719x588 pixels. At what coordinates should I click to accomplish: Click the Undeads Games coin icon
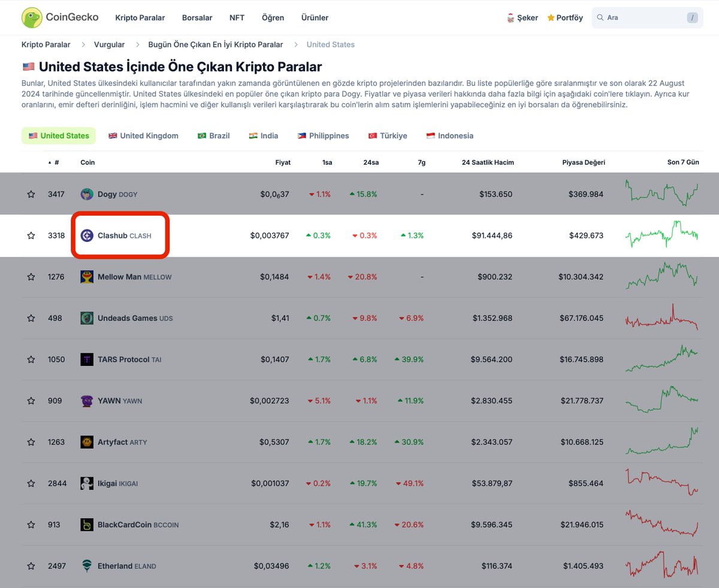[x=87, y=318]
